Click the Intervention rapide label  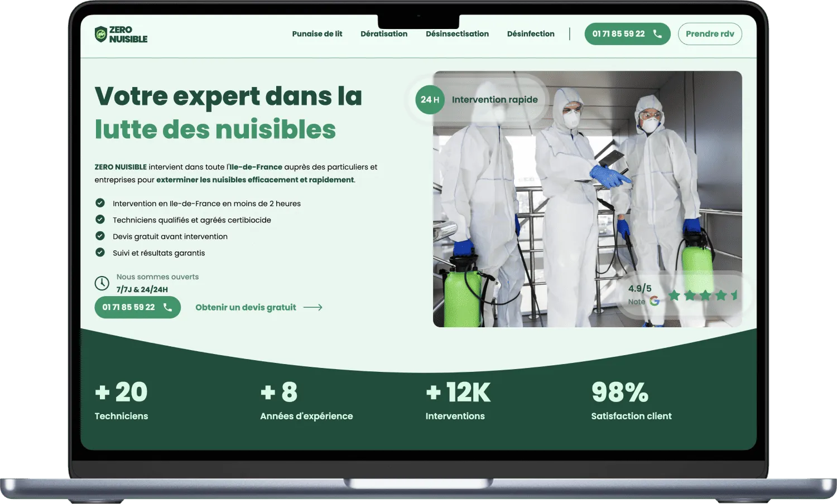494,100
